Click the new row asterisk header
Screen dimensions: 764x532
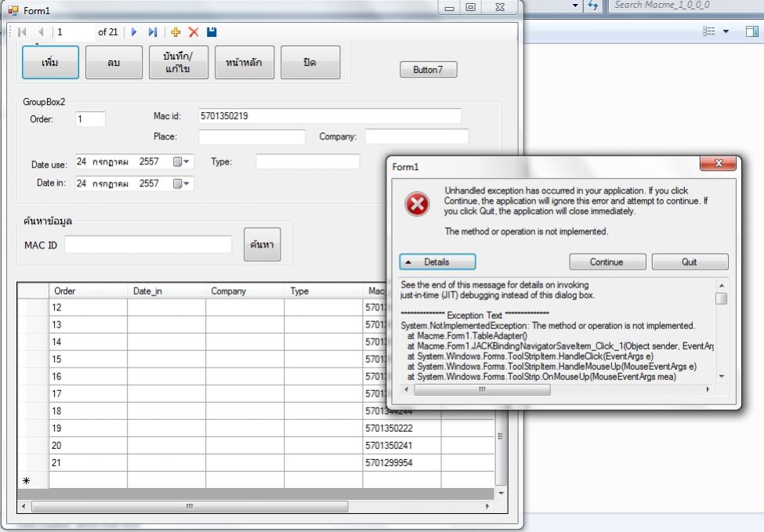[x=33, y=480]
